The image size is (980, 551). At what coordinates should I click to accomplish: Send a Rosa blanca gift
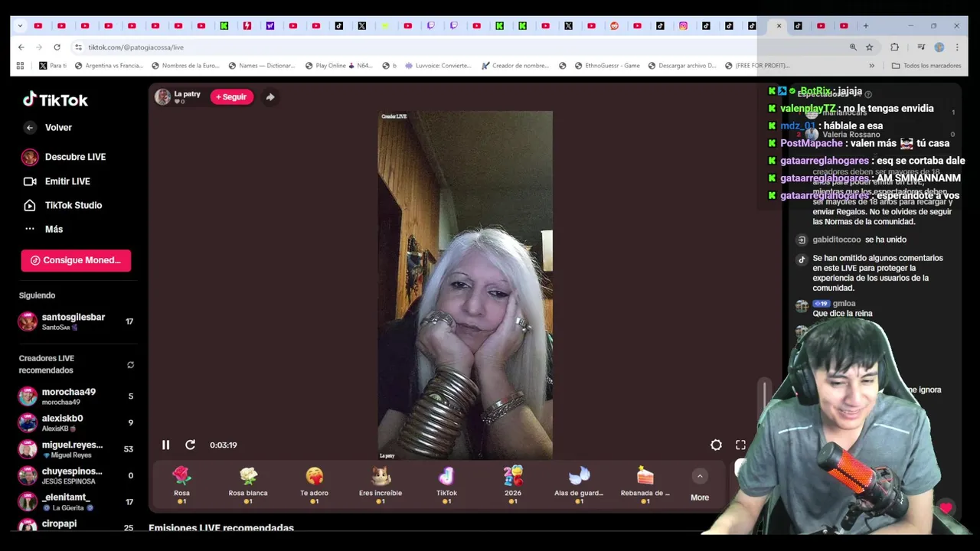248,484
